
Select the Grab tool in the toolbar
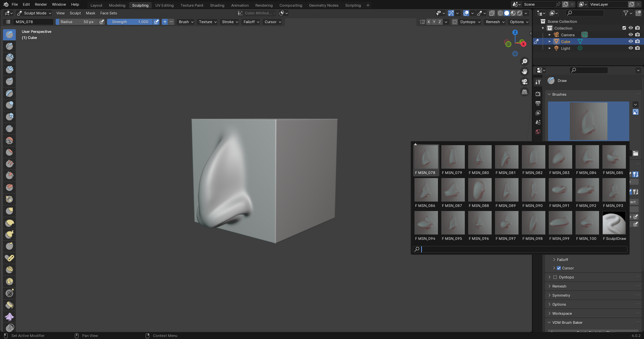tap(9, 211)
